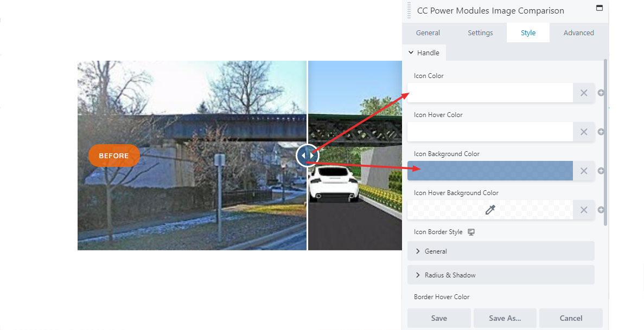Open the Settings tab

[480, 33]
